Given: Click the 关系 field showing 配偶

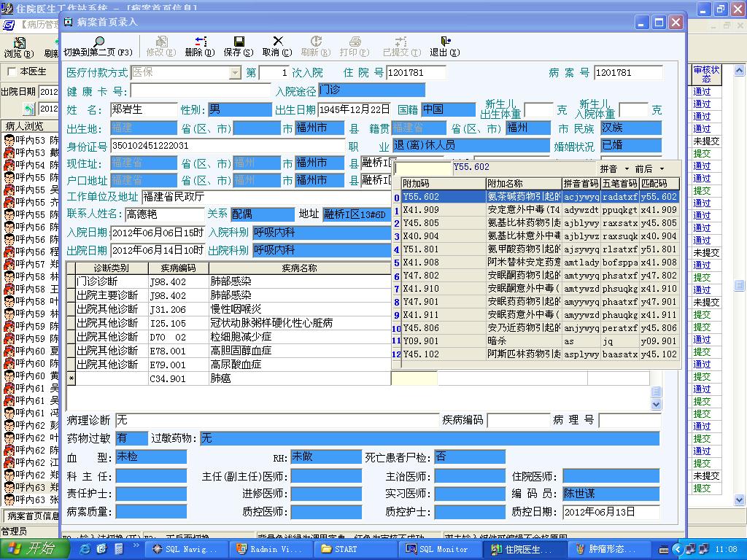Looking at the screenshot, I should click(x=263, y=214).
